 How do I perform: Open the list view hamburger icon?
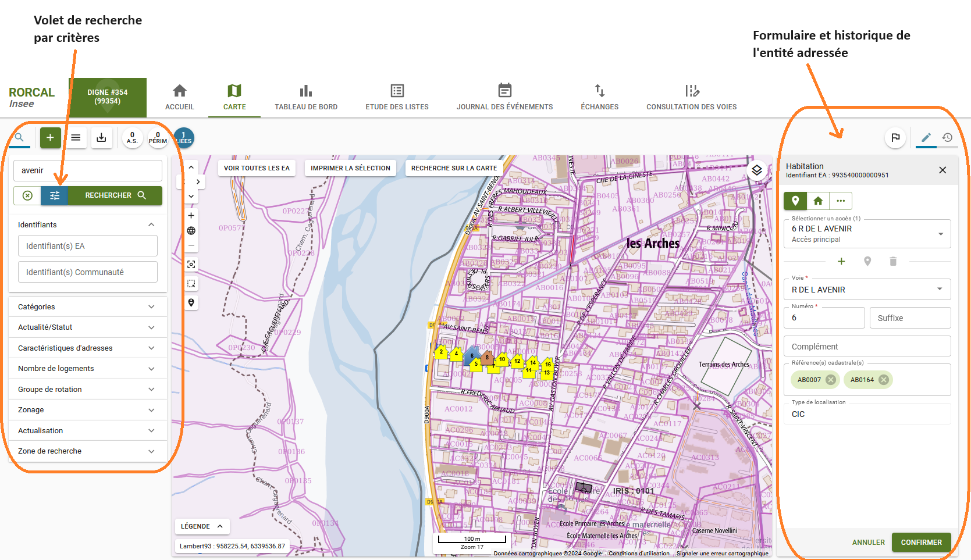[x=76, y=138]
